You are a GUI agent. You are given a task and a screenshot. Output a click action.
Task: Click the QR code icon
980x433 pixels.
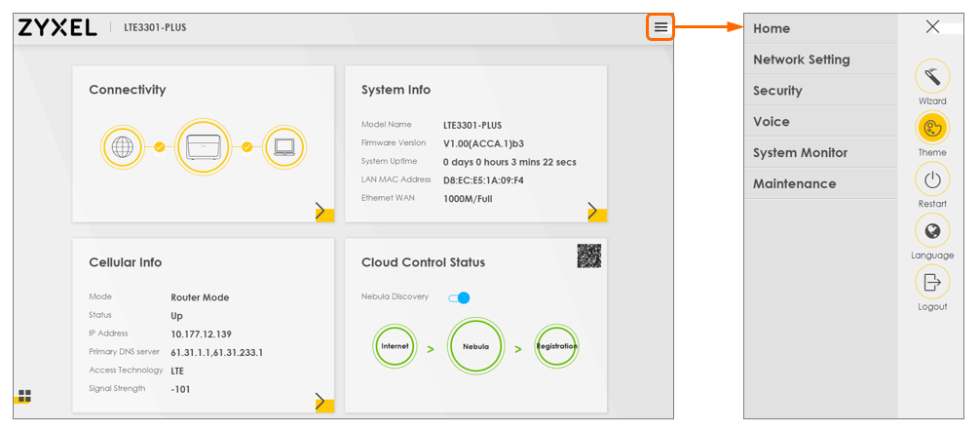(x=588, y=256)
